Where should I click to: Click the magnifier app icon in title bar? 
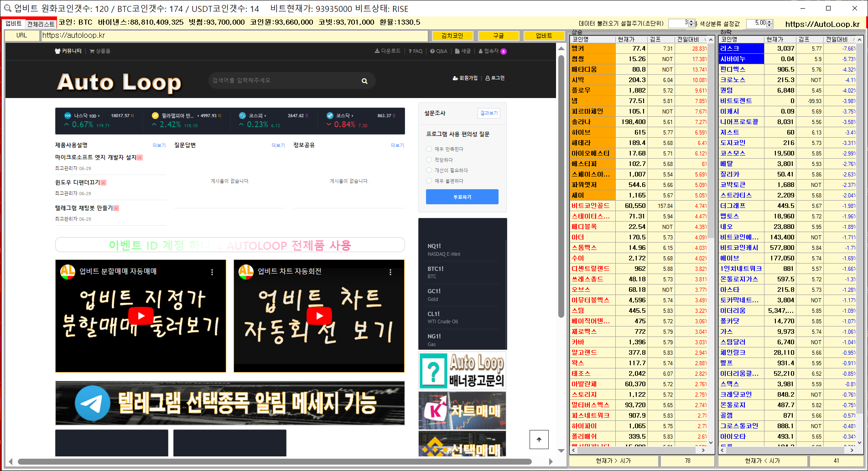click(7, 8)
